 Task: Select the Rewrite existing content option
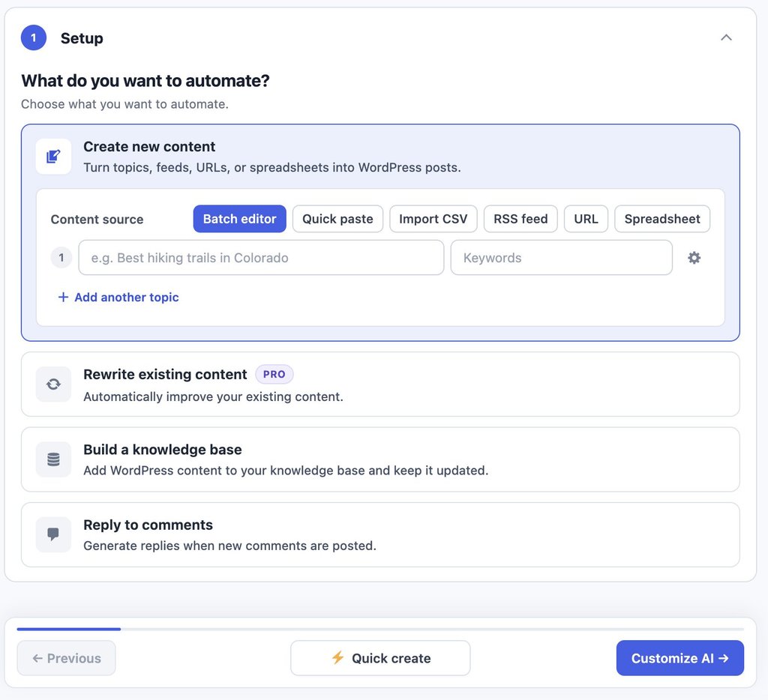[x=380, y=384]
